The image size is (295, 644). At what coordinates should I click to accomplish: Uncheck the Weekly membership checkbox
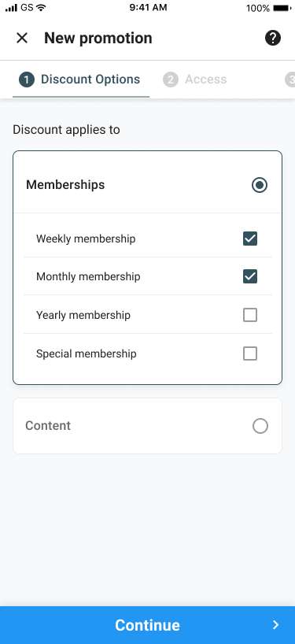pyautogui.click(x=250, y=239)
